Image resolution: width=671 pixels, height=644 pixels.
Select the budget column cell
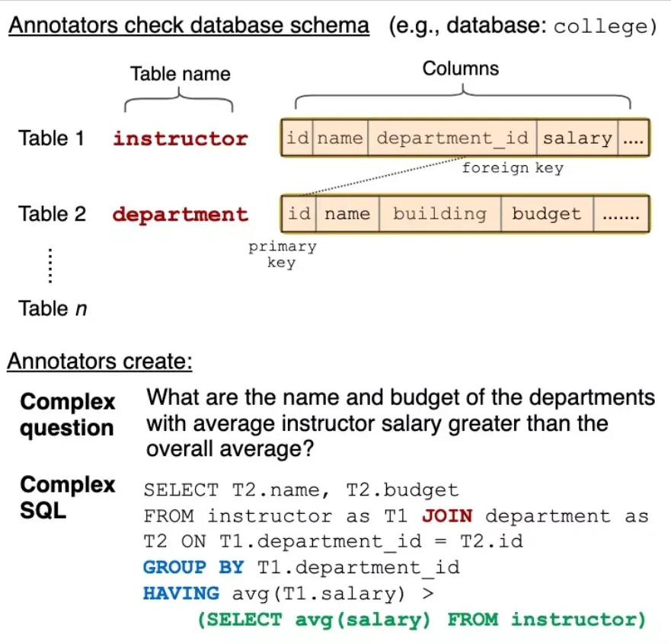[x=546, y=214]
